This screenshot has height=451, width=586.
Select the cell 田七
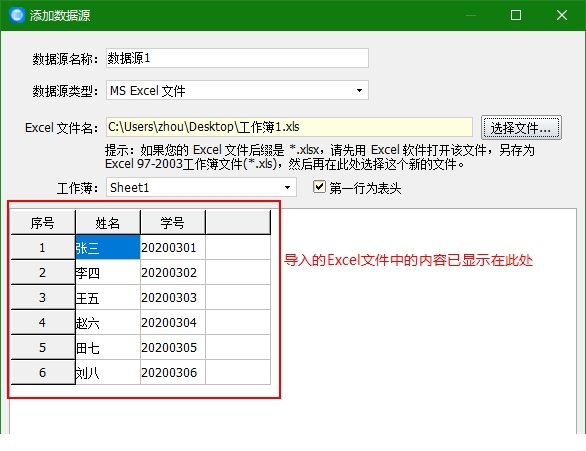coord(108,347)
